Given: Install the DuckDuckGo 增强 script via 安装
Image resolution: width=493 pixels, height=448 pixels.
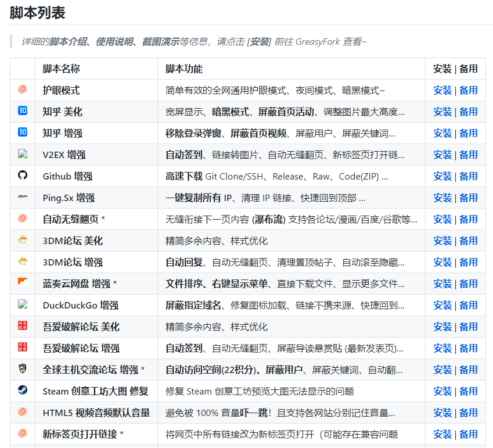Looking at the screenshot, I should point(442,305).
